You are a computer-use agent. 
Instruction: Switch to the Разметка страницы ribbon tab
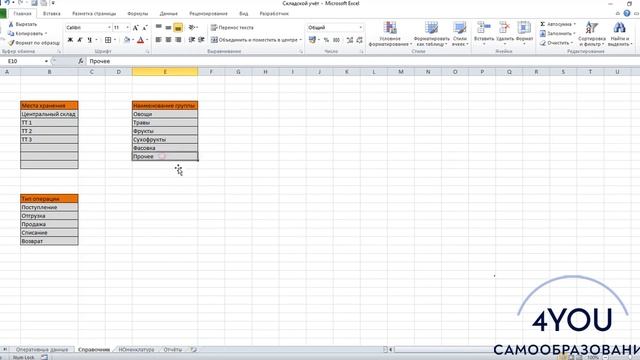coord(94,13)
